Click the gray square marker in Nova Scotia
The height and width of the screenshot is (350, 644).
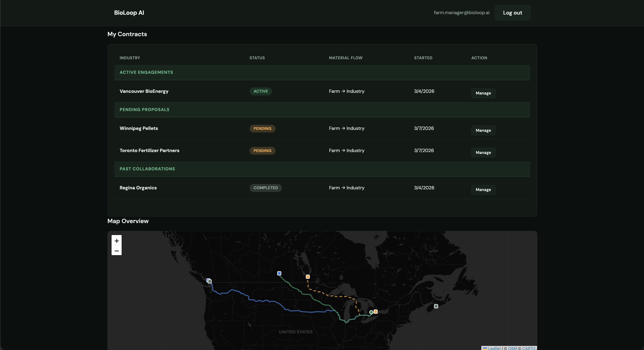click(436, 306)
